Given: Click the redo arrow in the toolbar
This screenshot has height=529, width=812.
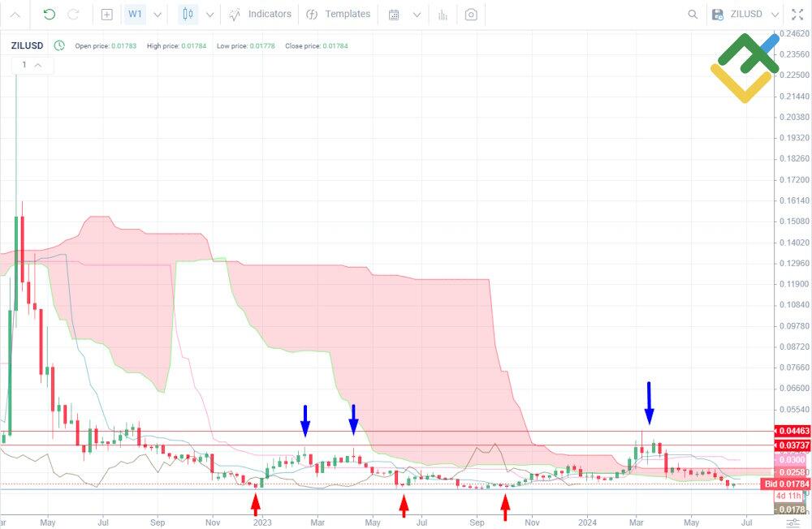Looking at the screenshot, I should point(73,14).
